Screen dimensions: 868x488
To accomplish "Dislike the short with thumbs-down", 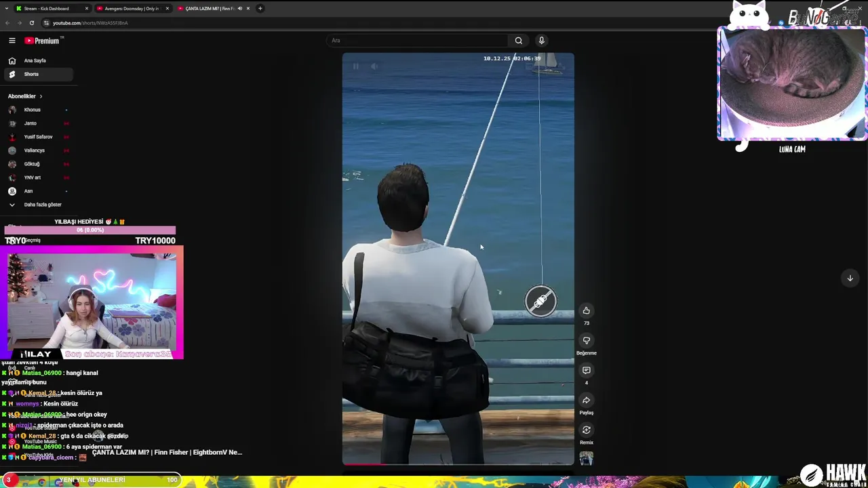I will tap(587, 340).
